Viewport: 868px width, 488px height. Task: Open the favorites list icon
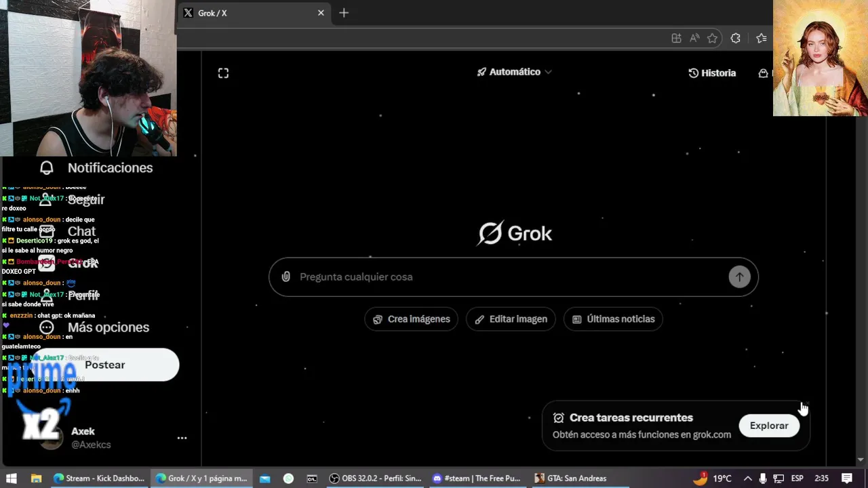click(761, 39)
